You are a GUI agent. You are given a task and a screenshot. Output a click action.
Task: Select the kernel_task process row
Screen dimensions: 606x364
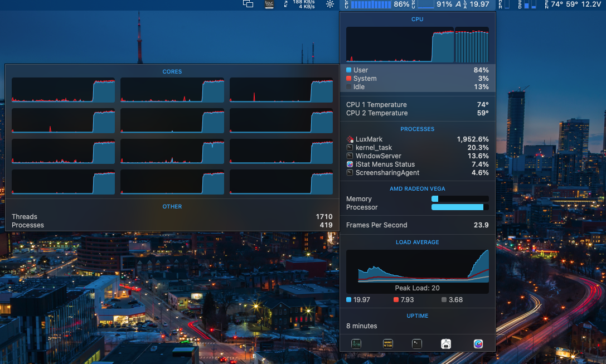[x=418, y=148]
